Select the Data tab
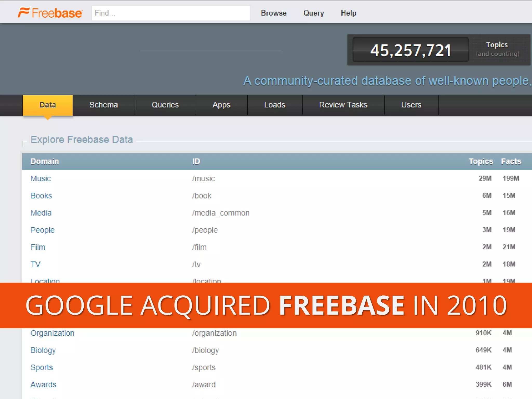532x399 pixels. (x=48, y=105)
